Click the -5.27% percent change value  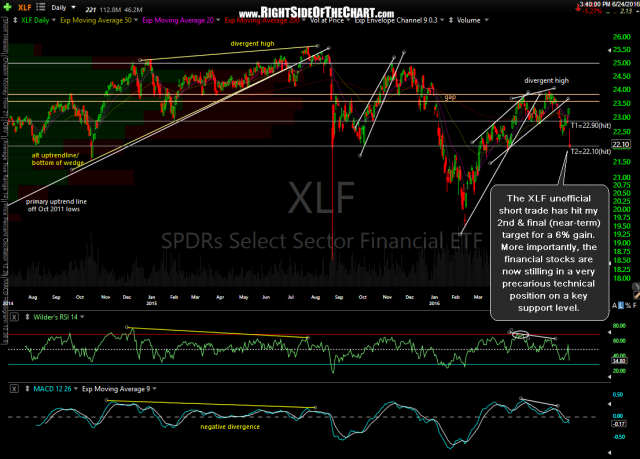592,11
